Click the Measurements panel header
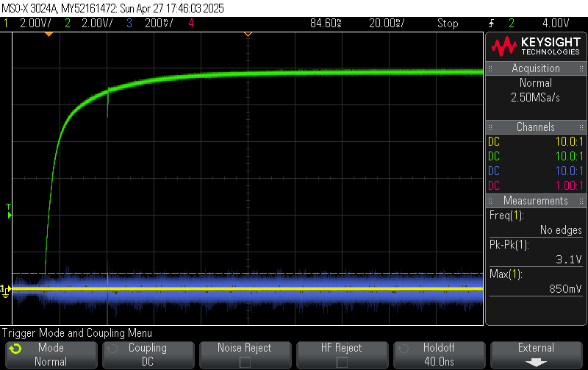The image size is (588, 370). pyautogui.click(x=536, y=200)
